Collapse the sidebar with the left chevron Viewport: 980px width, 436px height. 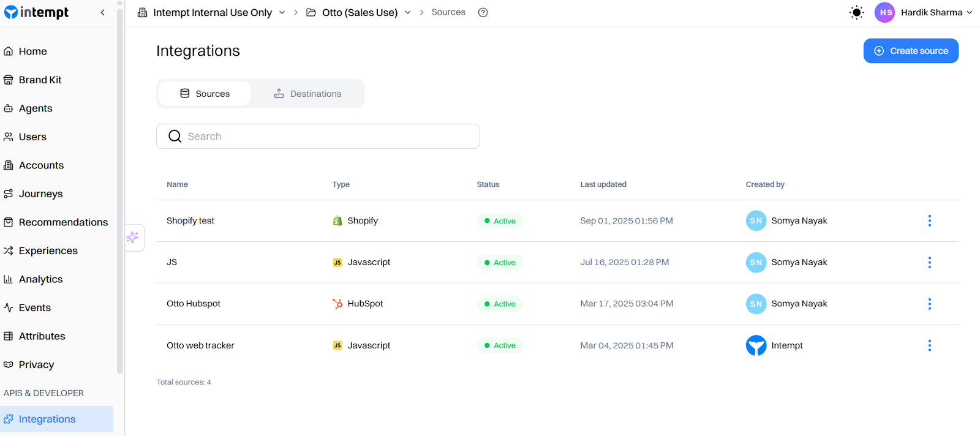(102, 12)
